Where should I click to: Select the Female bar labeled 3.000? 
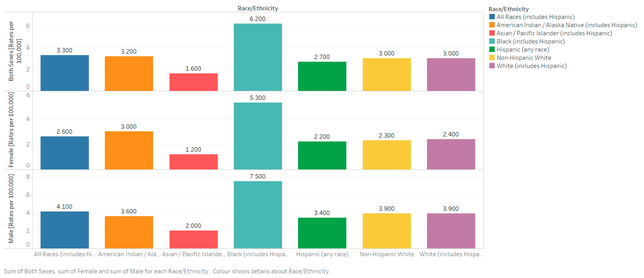(129, 150)
